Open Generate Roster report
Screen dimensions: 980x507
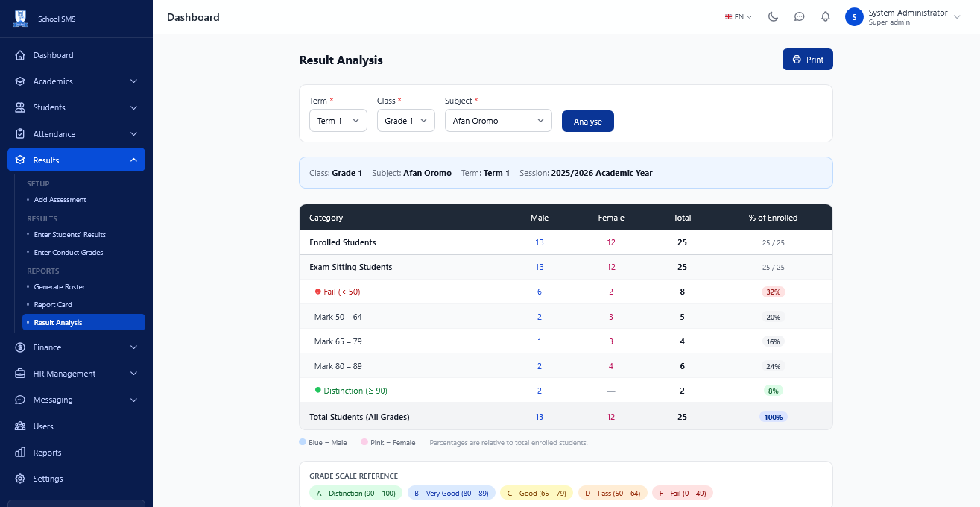(60, 287)
